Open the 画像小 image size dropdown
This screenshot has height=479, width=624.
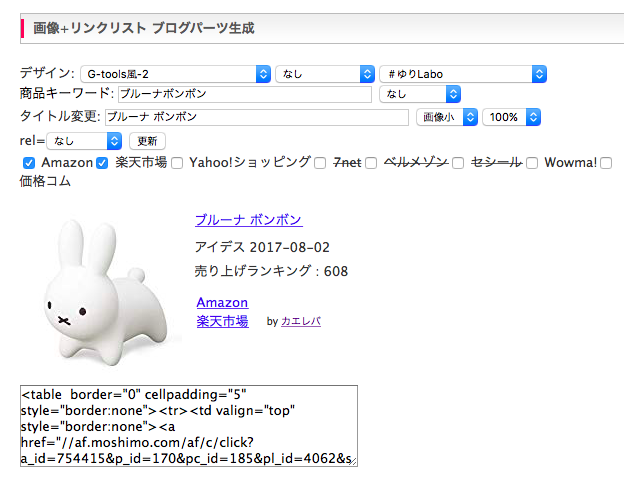pyautogui.click(x=446, y=117)
